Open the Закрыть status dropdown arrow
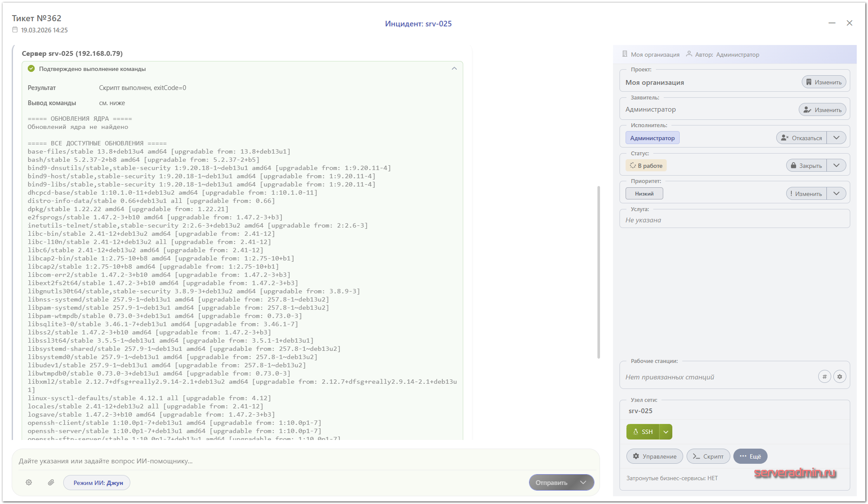Image resolution: width=868 pixels, height=504 pixels. pos(836,166)
